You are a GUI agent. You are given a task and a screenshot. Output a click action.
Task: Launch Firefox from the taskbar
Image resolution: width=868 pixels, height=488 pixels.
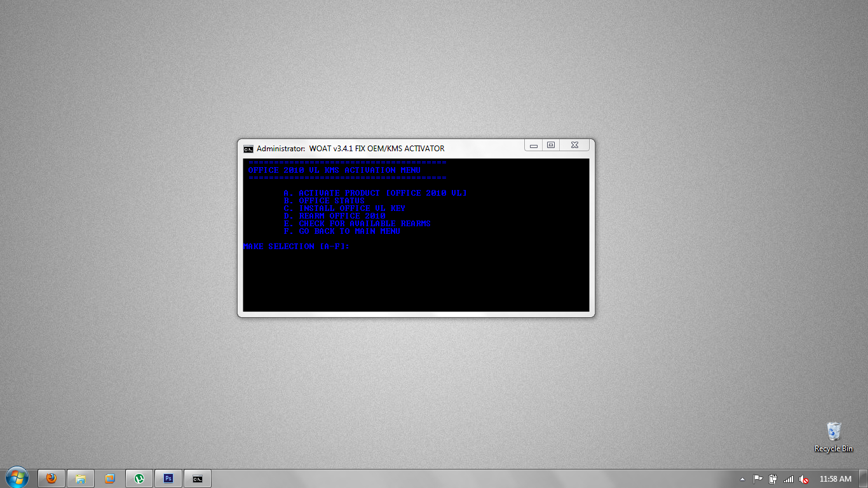51,478
